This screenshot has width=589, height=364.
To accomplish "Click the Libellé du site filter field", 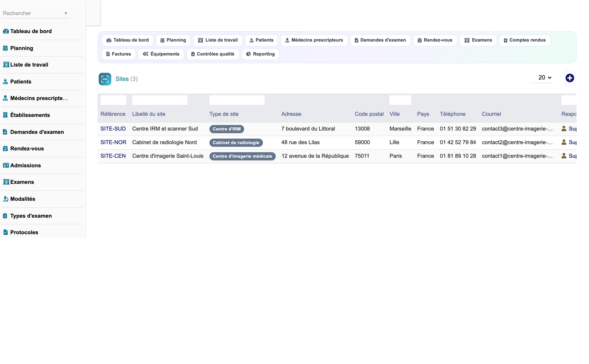I will click(160, 100).
